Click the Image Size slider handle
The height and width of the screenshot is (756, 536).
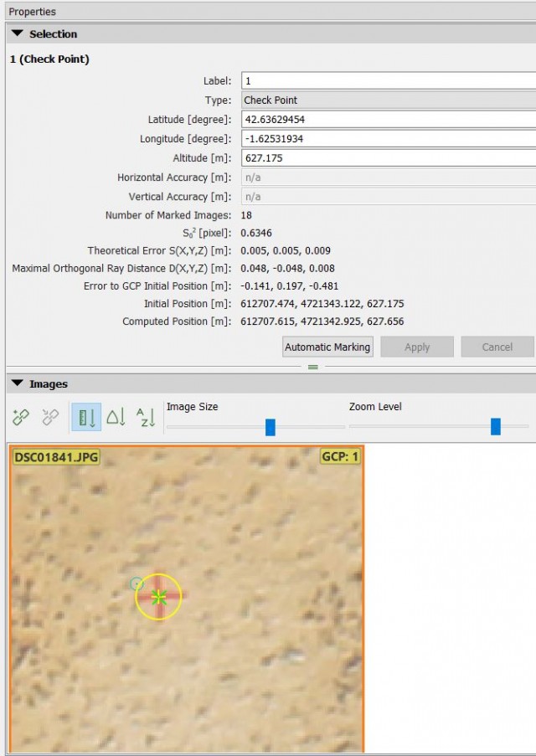(271, 427)
